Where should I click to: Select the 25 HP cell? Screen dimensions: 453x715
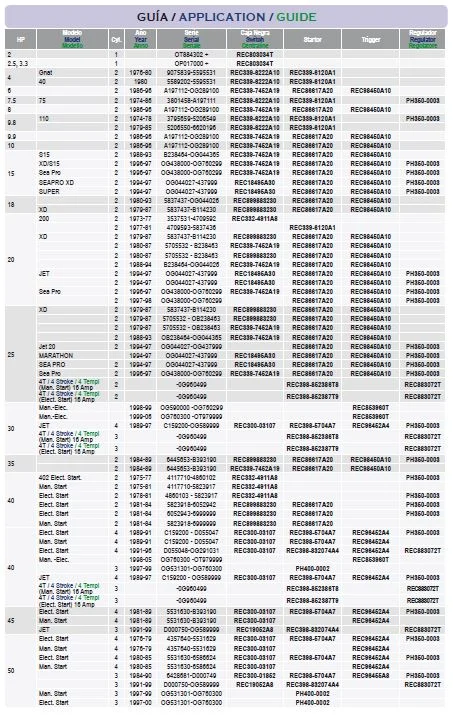[21, 354]
